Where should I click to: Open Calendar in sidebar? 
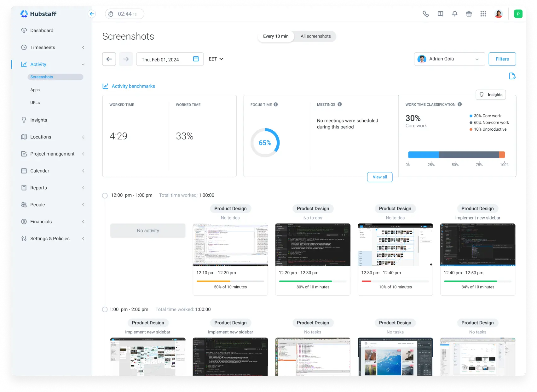tap(40, 171)
